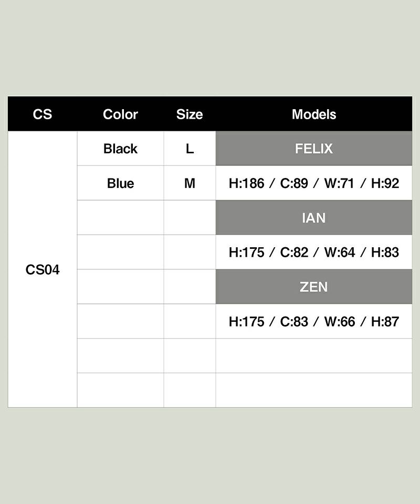Screen dimensions: 420x504
Task: Click the Models column header
Action: tap(314, 114)
